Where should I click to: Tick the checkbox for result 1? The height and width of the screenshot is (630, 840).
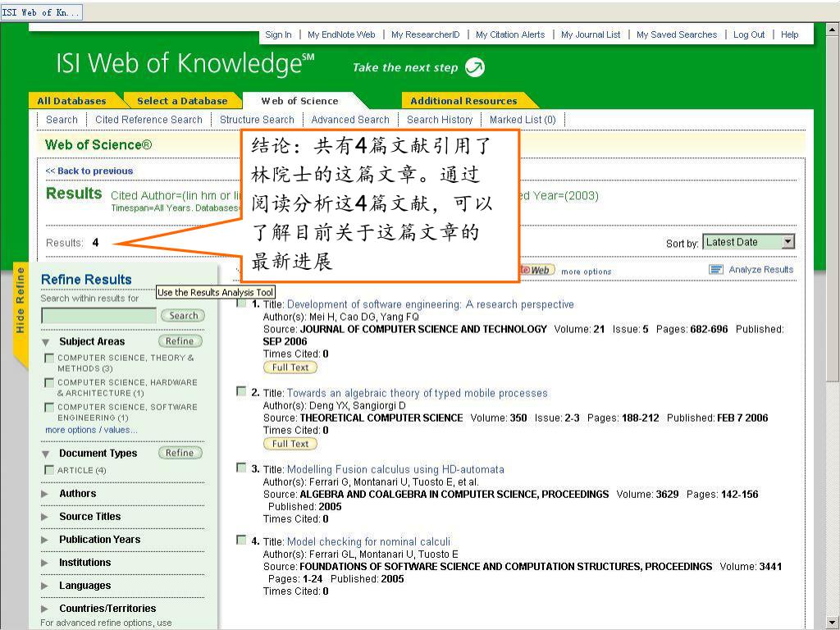click(x=242, y=304)
